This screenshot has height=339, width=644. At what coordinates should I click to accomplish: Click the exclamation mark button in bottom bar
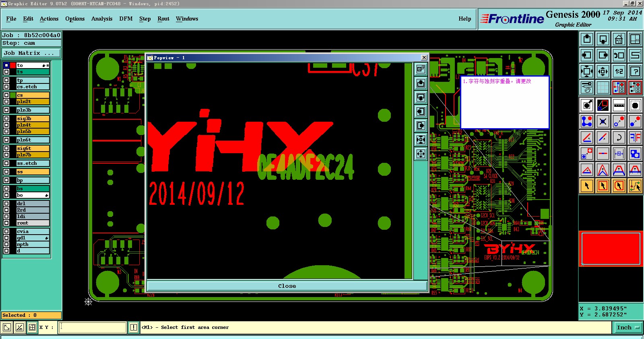tap(134, 327)
